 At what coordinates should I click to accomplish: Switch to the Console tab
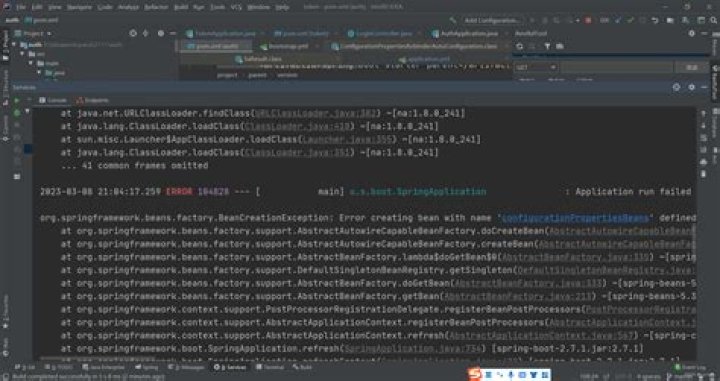[53, 100]
